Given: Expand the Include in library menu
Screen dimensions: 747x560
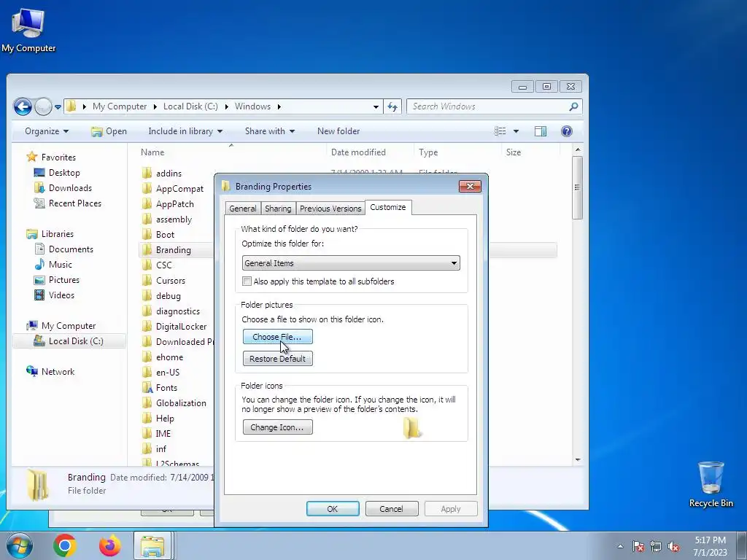Looking at the screenshot, I should click(x=185, y=131).
